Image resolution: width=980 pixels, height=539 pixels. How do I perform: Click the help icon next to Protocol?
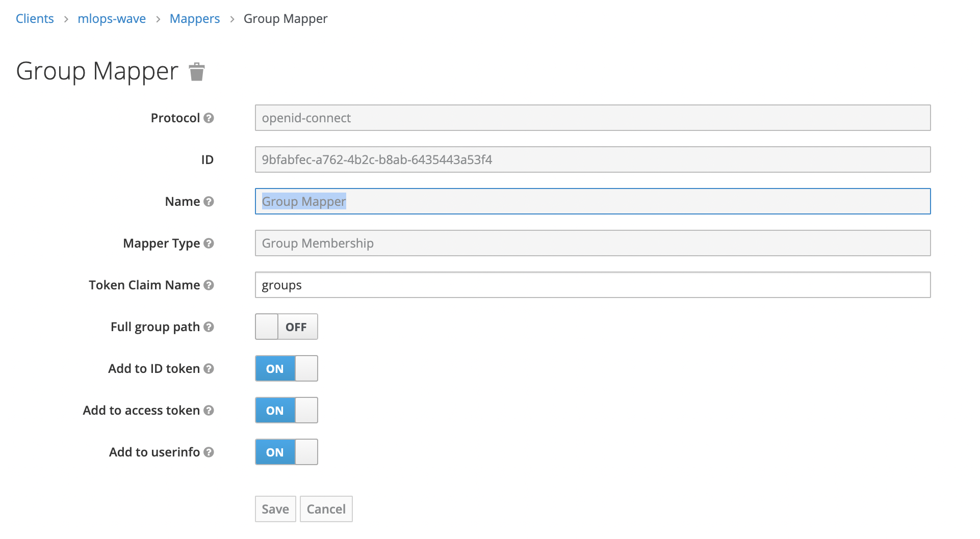[x=209, y=118]
